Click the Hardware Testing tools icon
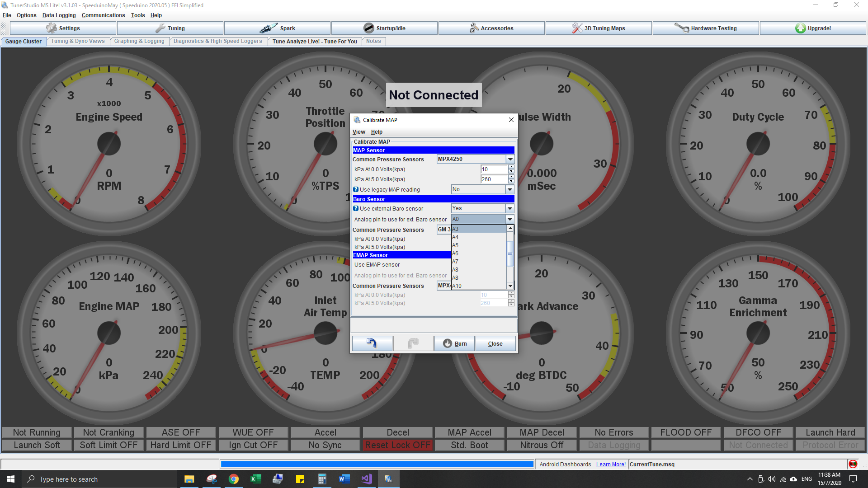The height and width of the screenshot is (488, 868). (681, 28)
